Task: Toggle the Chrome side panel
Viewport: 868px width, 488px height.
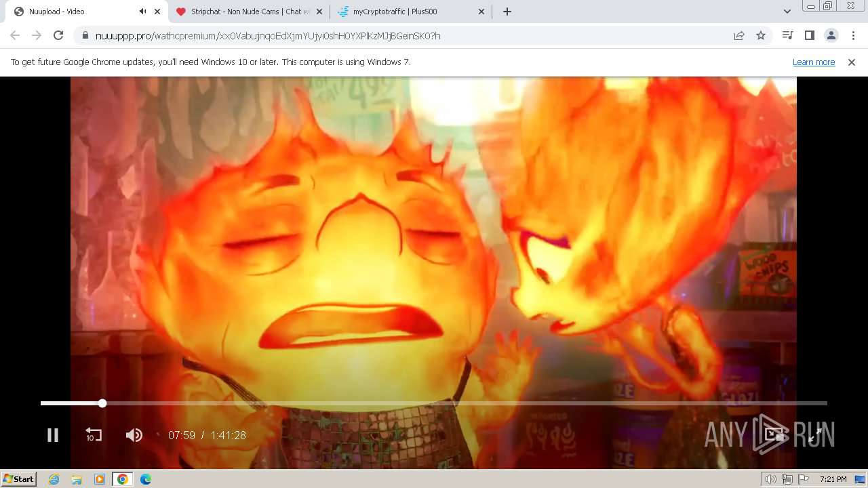Action: pos(810,35)
